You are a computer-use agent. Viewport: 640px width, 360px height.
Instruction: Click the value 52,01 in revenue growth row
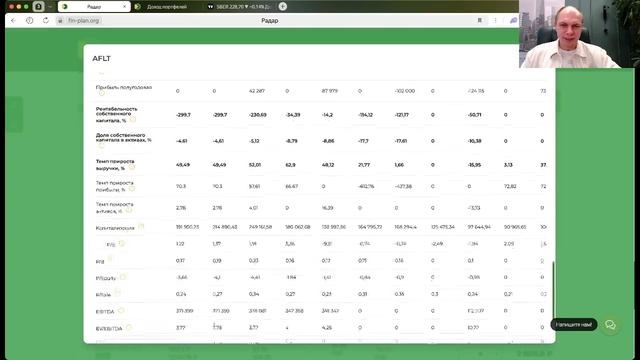[255, 165]
